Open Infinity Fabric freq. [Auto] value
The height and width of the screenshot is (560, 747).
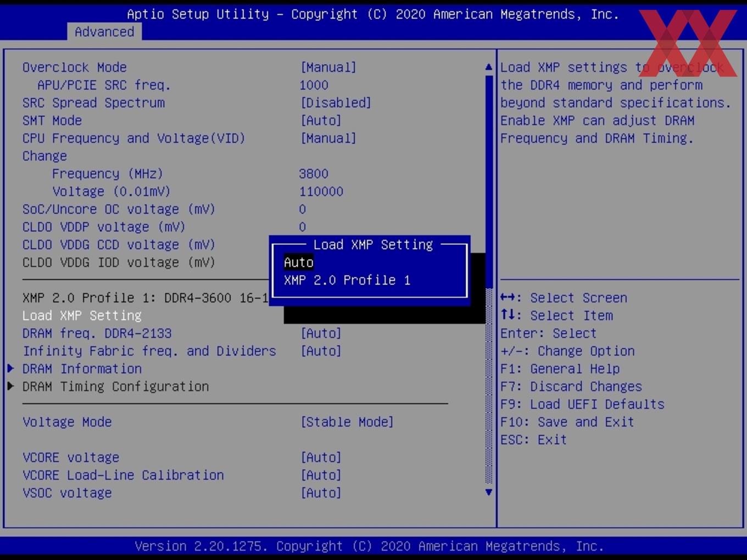coord(321,351)
